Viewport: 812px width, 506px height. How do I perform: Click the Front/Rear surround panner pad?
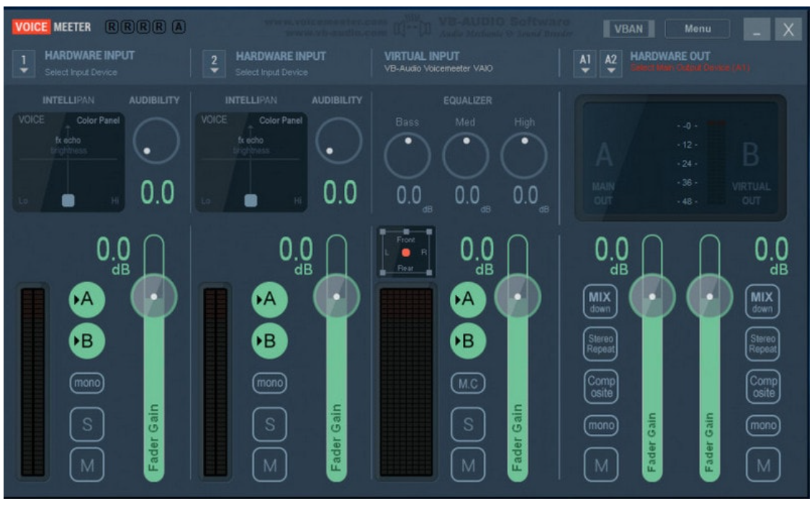pos(406,253)
